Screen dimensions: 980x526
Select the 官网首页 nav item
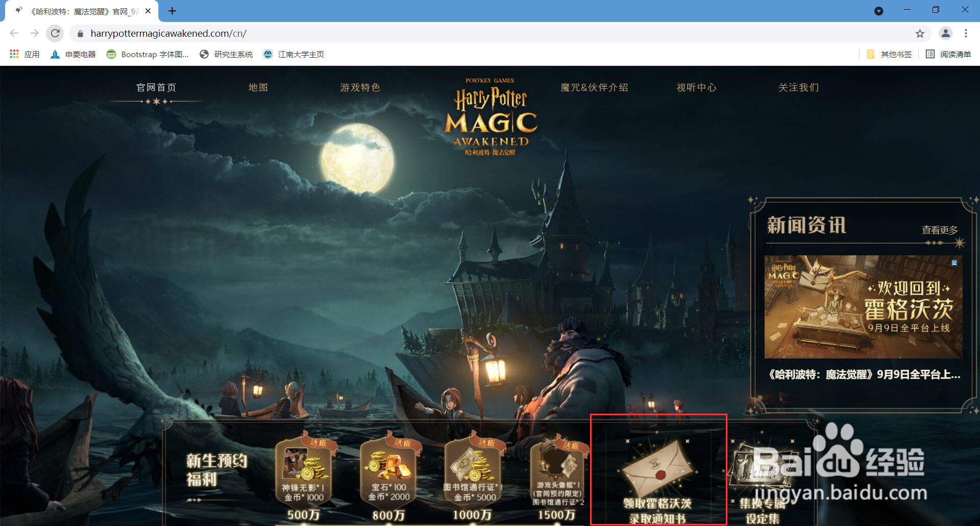156,88
